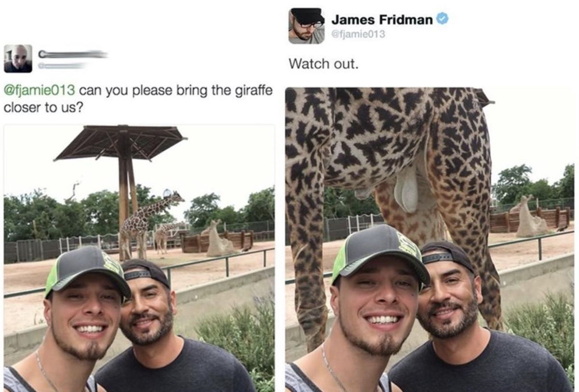Image resolution: width=579 pixels, height=392 pixels.
Task: Open James Fridman's profile avatar
Action: pyautogui.click(x=307, y=26)
